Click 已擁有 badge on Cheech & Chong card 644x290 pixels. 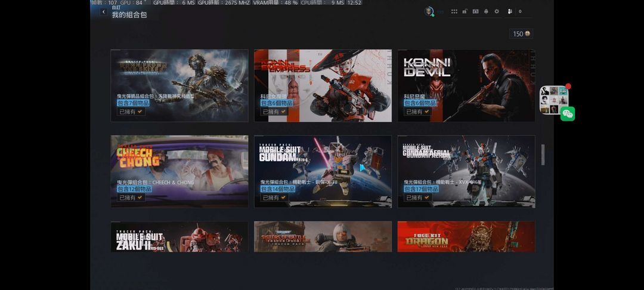tap(131, 198)
